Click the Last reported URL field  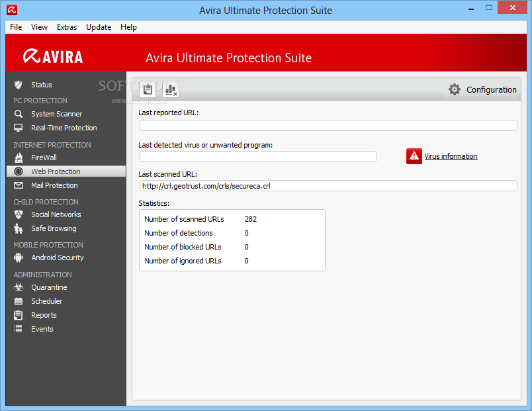pos(328,125)
